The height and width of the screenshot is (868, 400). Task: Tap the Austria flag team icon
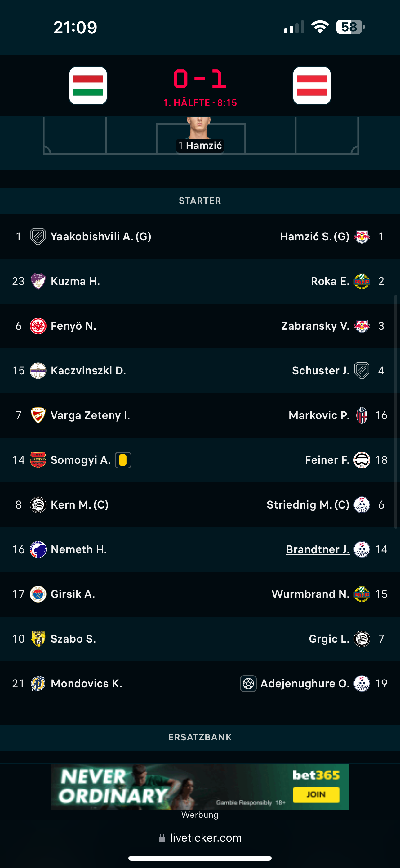312,86
